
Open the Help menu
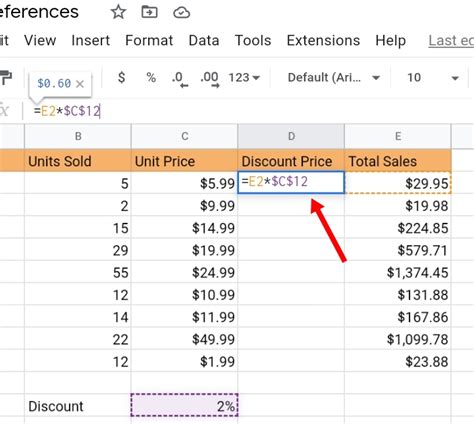[390, 41]
